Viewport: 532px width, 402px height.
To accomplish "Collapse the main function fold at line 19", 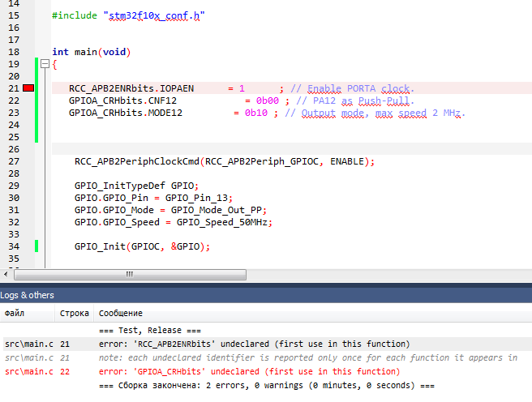I will point(45,64).
